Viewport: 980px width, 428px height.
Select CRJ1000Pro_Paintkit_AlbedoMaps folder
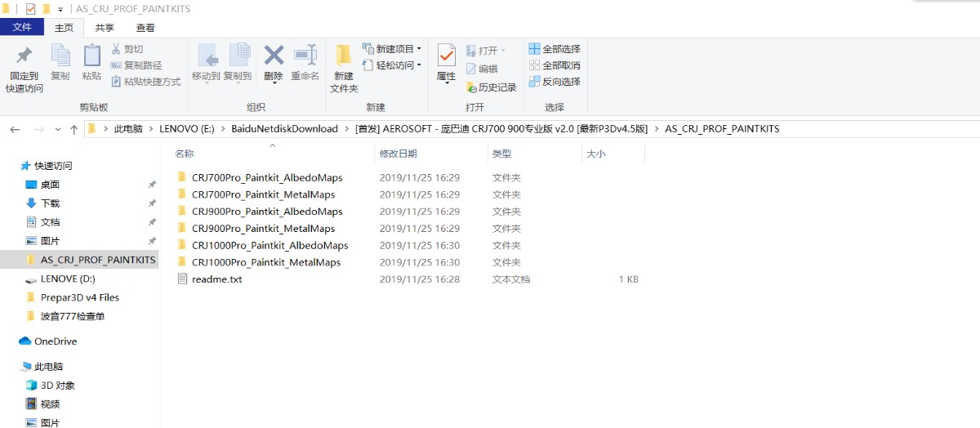[x=269, y=245]
